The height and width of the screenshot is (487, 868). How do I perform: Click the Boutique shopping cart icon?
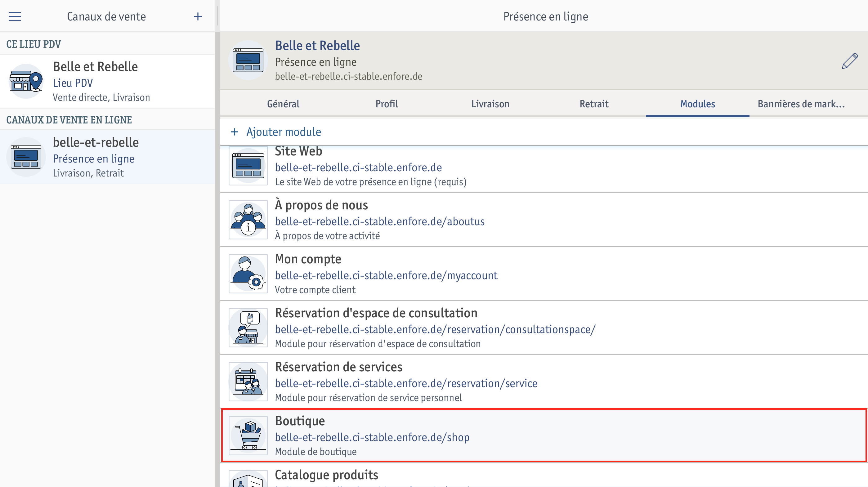pos(248,436)
